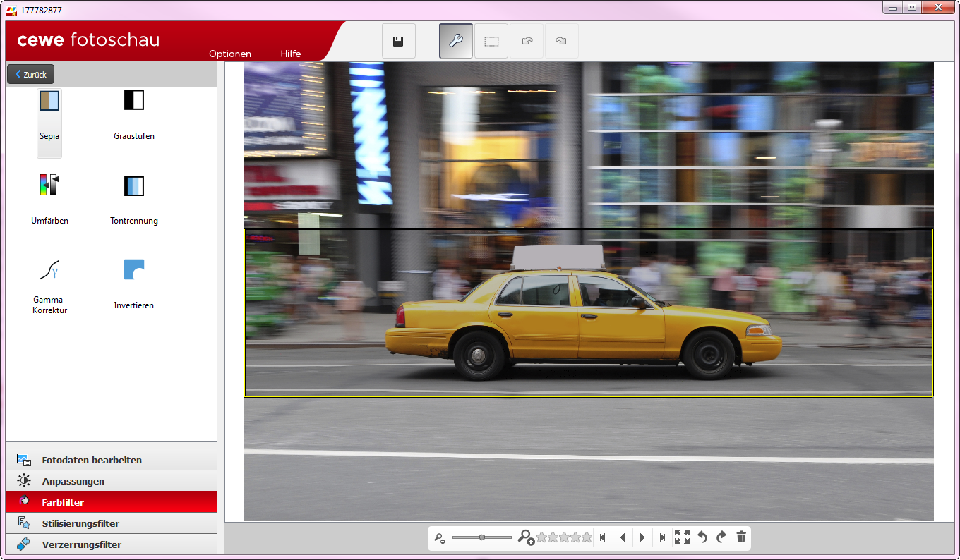
Task: Delete the photo with trash icon
Action: click(741, 537)
